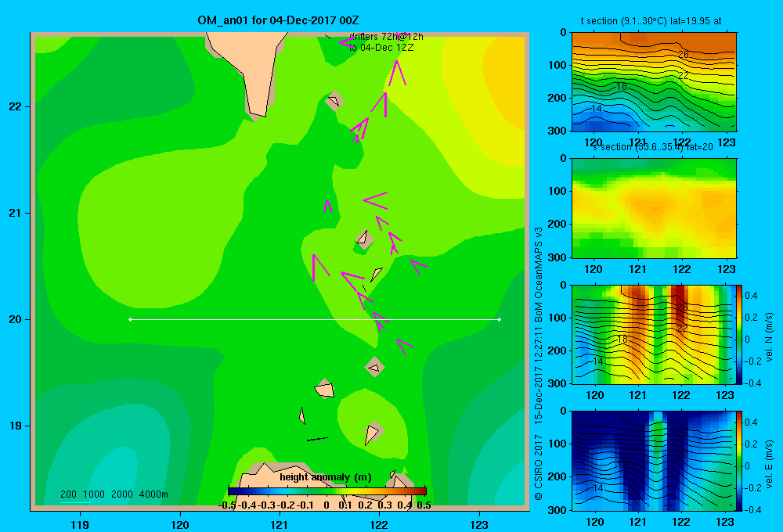The width and height of the screenshot is (783, 532).
Task: Select the height anomaly colorbar on the main map
Action: click(327, 491)
